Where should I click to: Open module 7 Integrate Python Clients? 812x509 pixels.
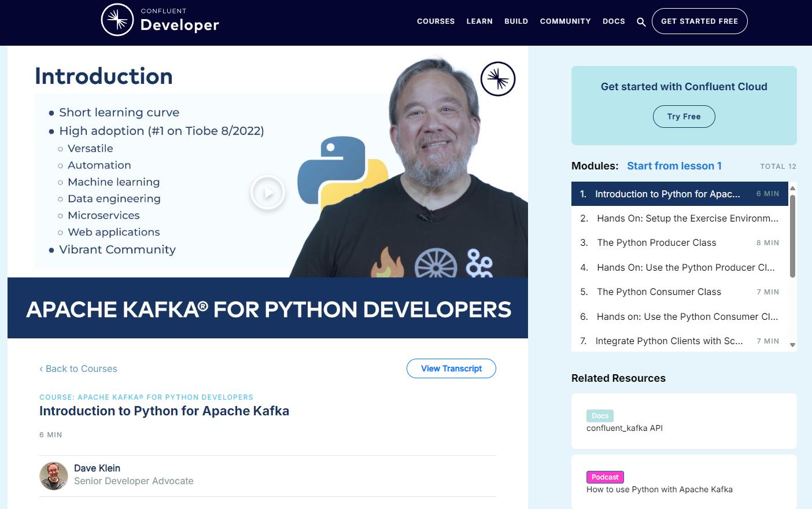[680, 341]
